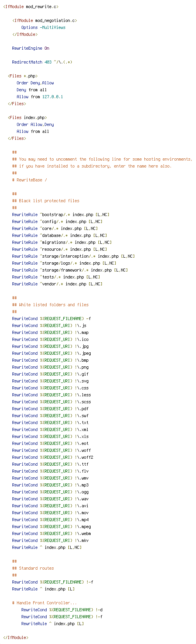Screen dimensions: 196x644
Task: Click the Allow from 127.0.0.1 line
Action: (40, 97)
